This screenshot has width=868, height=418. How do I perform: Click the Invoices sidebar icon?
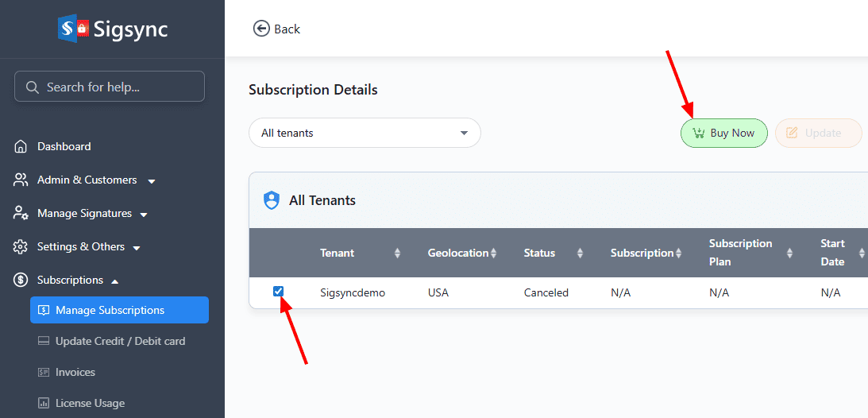click(43, 372)
